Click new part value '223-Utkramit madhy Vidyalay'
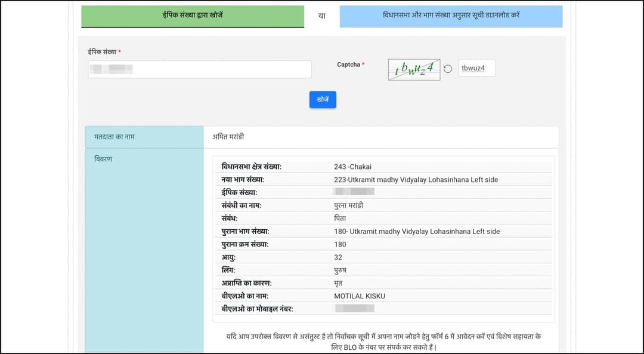This screenshot has width=644, height=354. pos(416,179)
